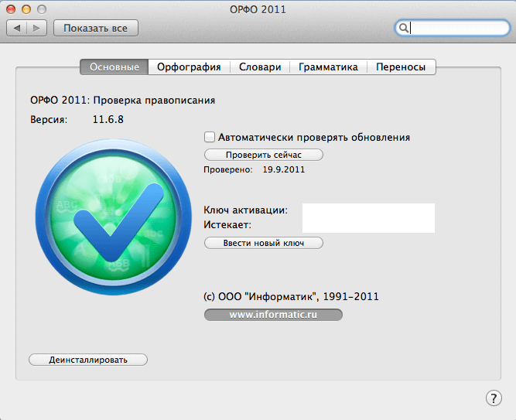
Task: Click the forward navigation arrow
Action: pos(36,29)
